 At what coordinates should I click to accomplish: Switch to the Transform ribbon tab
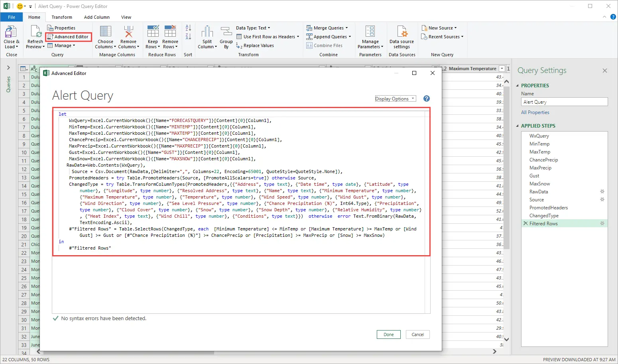coord(61,17)
